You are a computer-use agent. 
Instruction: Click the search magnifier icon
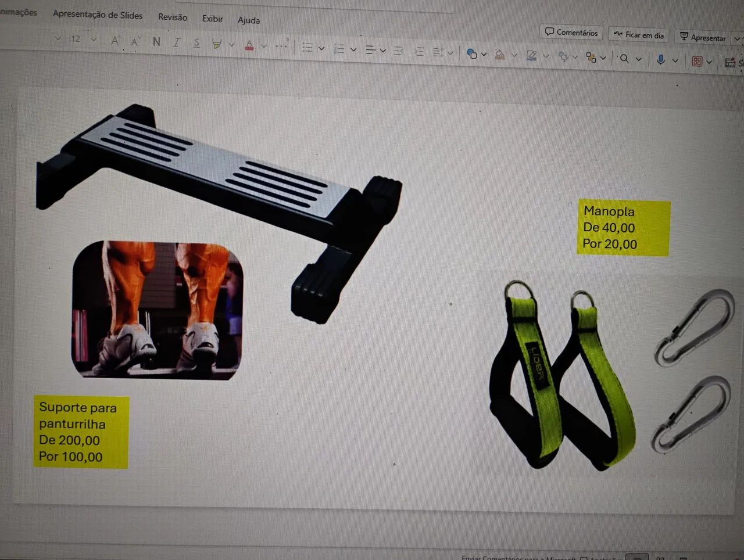coord(624,58)
